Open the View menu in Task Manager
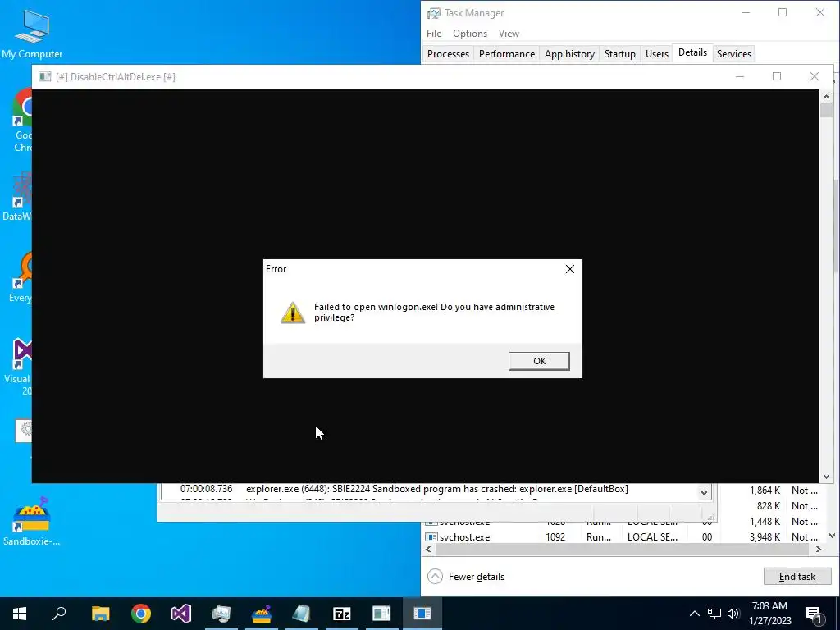Screen dimensions: 840x630 (x=509, y=33)
